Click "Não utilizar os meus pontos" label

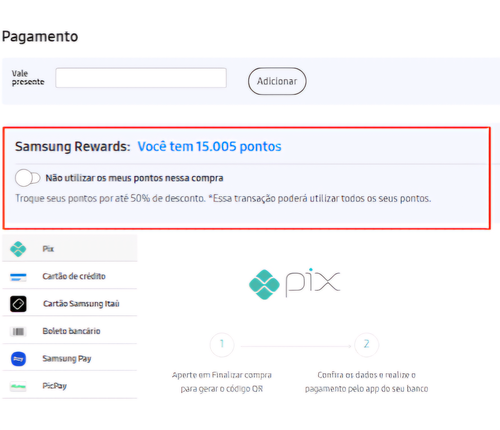[x=134, y=178]
